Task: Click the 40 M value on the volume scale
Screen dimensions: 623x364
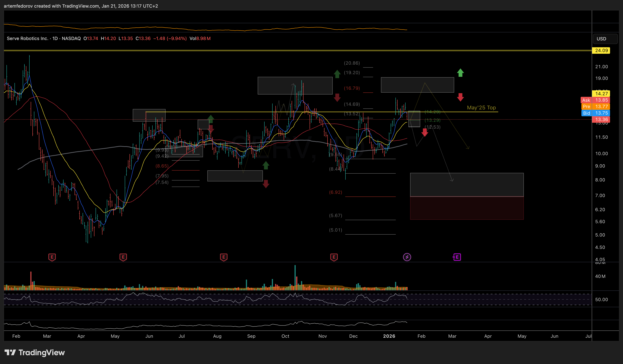Action: pyautogui.click(x=600, y=276)
